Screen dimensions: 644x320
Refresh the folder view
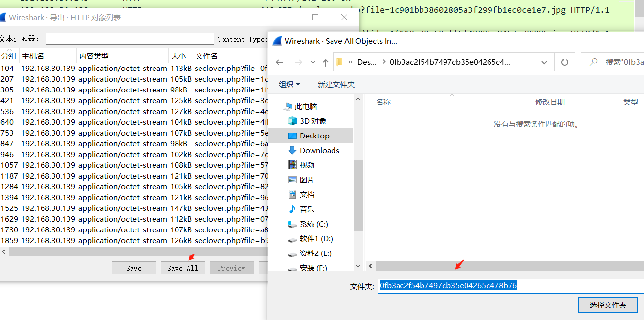point(565,62)
